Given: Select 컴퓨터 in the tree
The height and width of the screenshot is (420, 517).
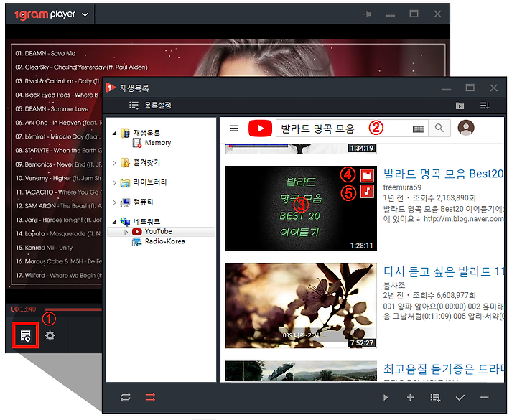Looking at the screenshot, I should [x=143, y=202].
